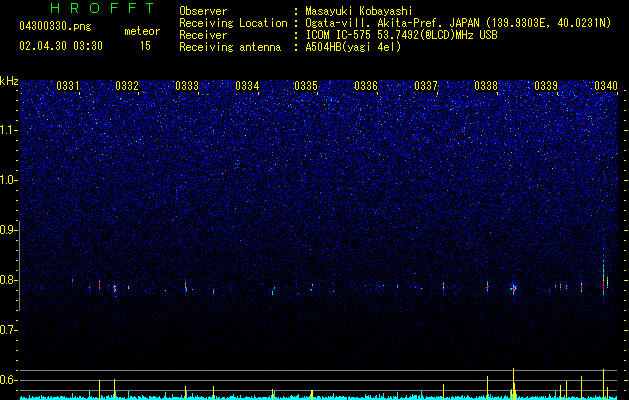Click the 0337 time marker
This screenshot has width=629, height=400.
click(426, 85)
